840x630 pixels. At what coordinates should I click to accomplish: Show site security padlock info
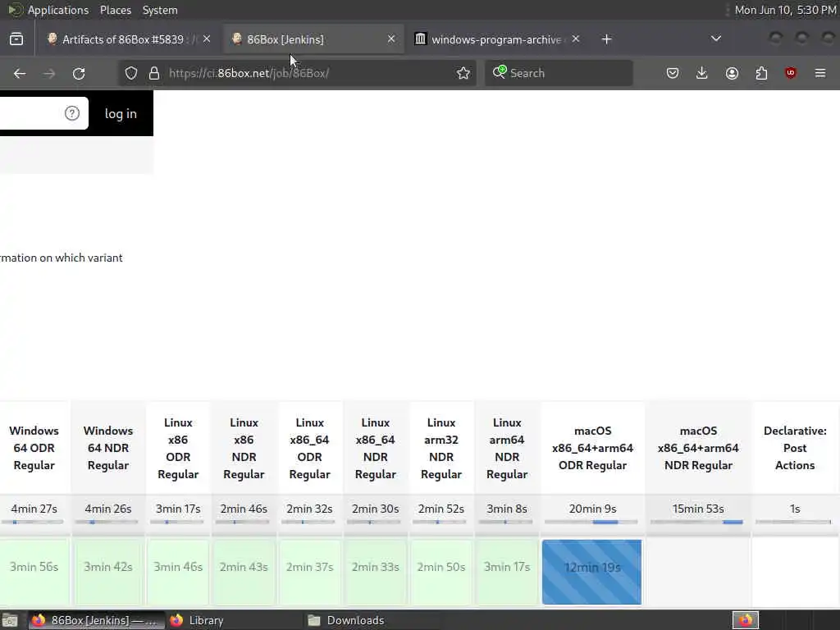(x=154, y=73)
